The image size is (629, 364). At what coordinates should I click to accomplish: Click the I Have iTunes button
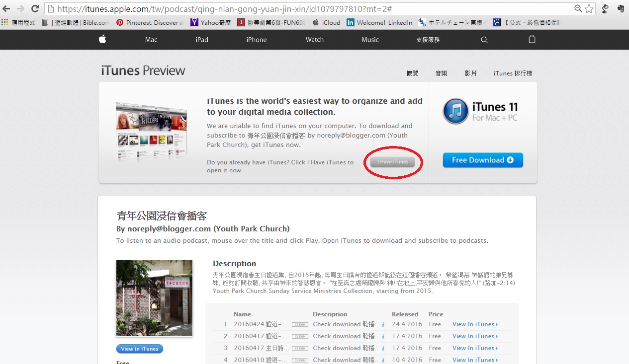(x=392, y=162)
